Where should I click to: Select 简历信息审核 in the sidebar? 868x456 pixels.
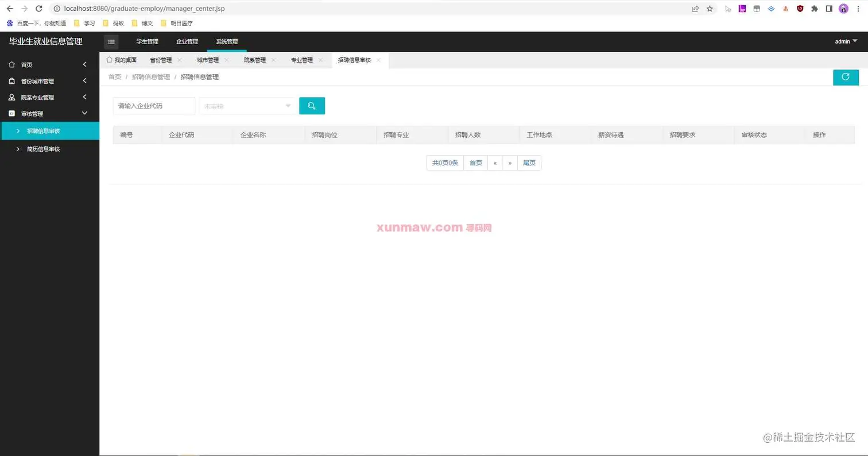tap(49, 149)
